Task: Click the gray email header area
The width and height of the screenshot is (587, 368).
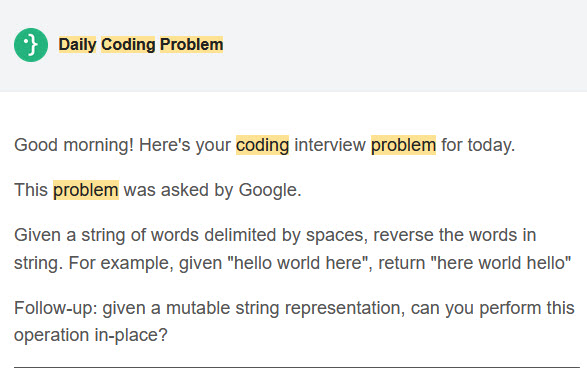Action: [294, 46]
